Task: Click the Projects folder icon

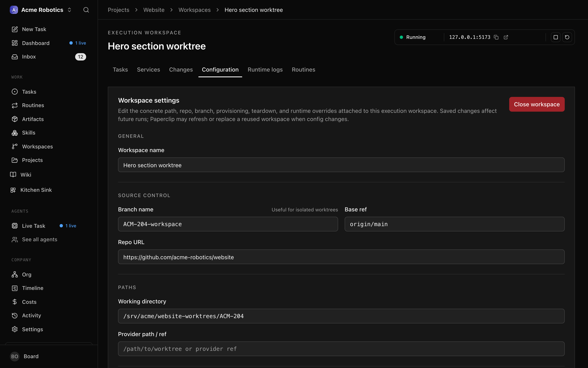Action: [14, 160]
